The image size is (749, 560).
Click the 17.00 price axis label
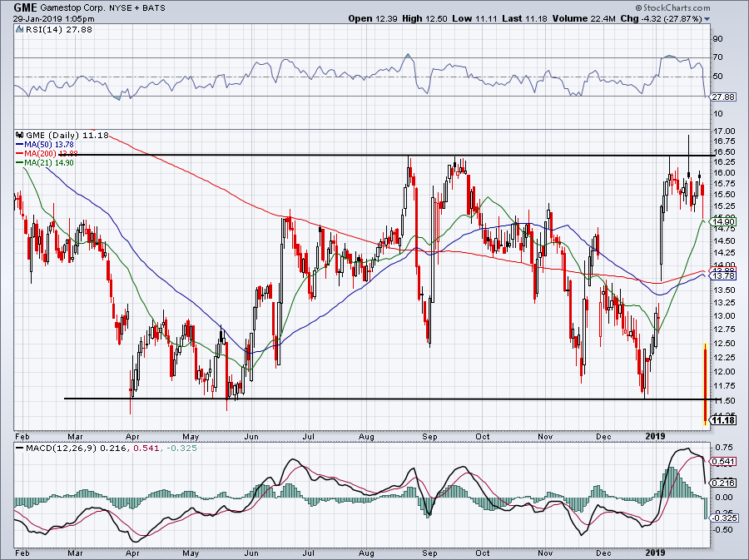click(723, 131)
